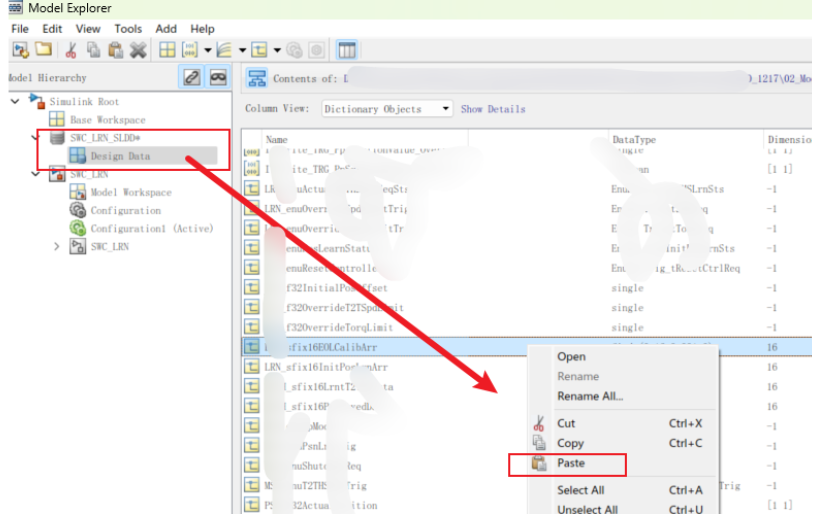Image resolution: width=814 pixels, height=514 pixels.
Task: Open dropdown next to signal icon
Action: click(242, 50)
